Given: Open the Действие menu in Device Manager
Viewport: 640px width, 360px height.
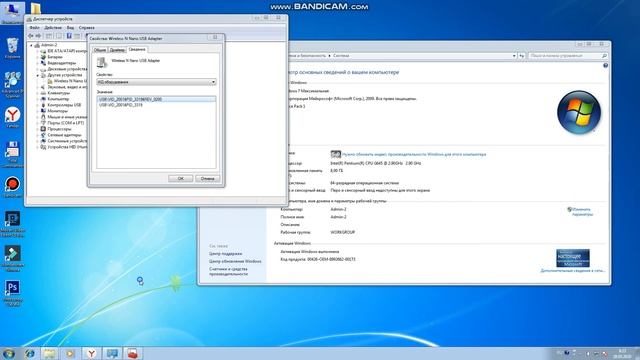Looking at the screenshot, I should pyautogui.click(x=53, y=28).
